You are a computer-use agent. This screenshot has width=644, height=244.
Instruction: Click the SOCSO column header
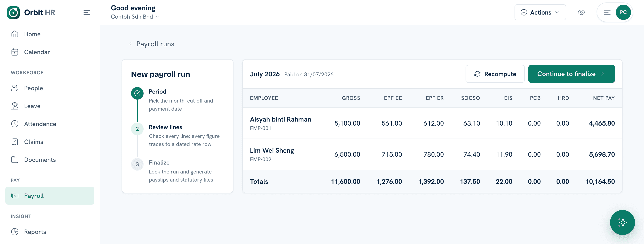pyautogui.click(x=470, y=98)
